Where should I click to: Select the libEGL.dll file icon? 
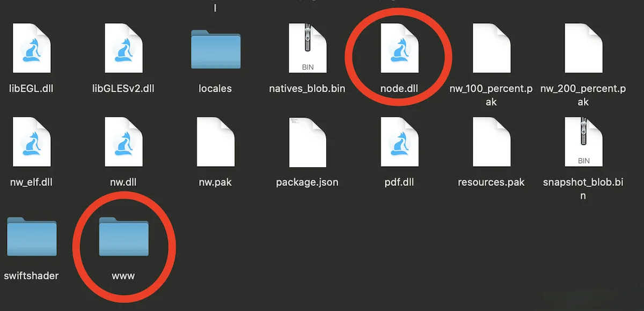32,49
